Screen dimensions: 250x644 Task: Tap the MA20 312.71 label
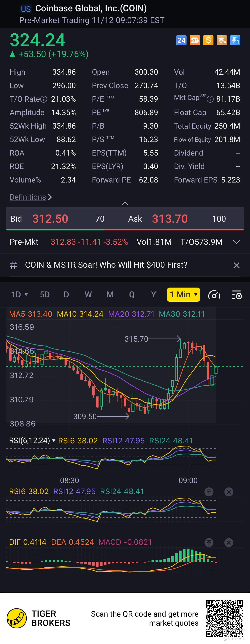[131, 314]
